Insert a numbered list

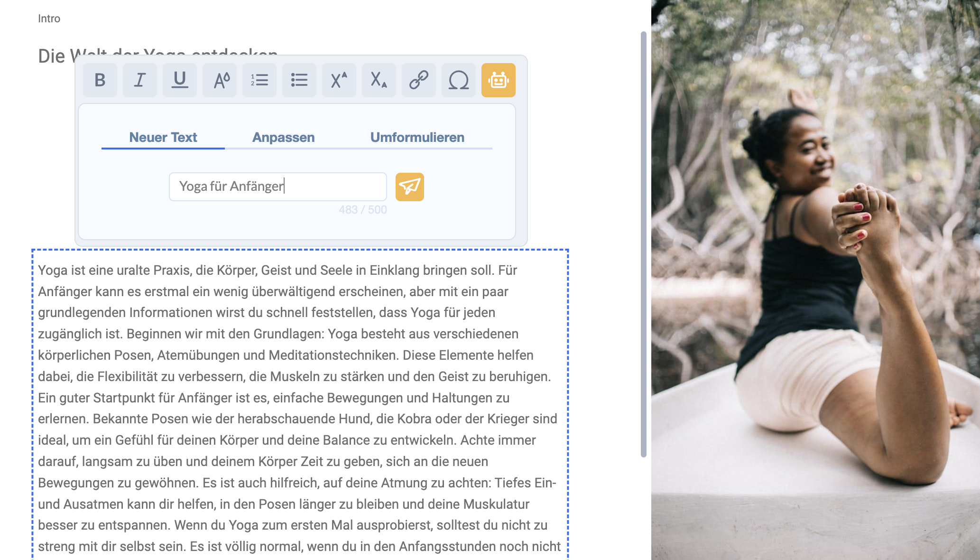pyautogui.click(x=259, y=80)
